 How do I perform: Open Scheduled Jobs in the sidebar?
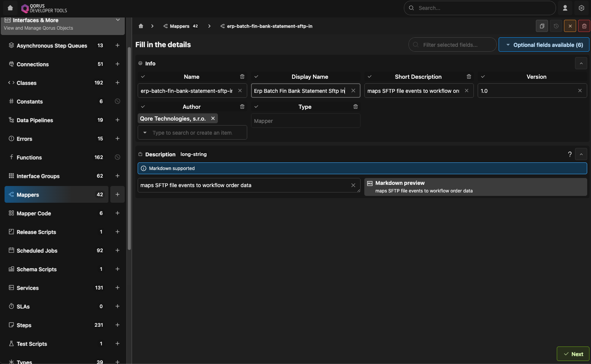tap(56, 250)
